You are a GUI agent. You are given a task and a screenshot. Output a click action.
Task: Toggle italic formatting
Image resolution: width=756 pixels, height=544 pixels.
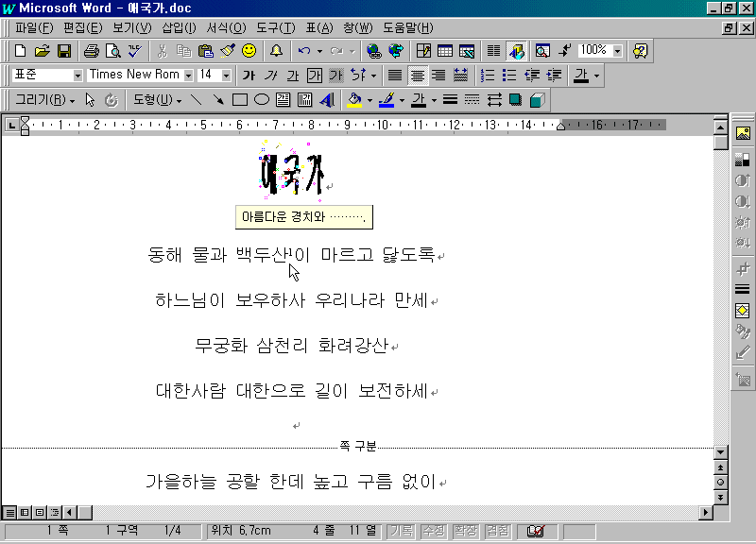[270, 76]
